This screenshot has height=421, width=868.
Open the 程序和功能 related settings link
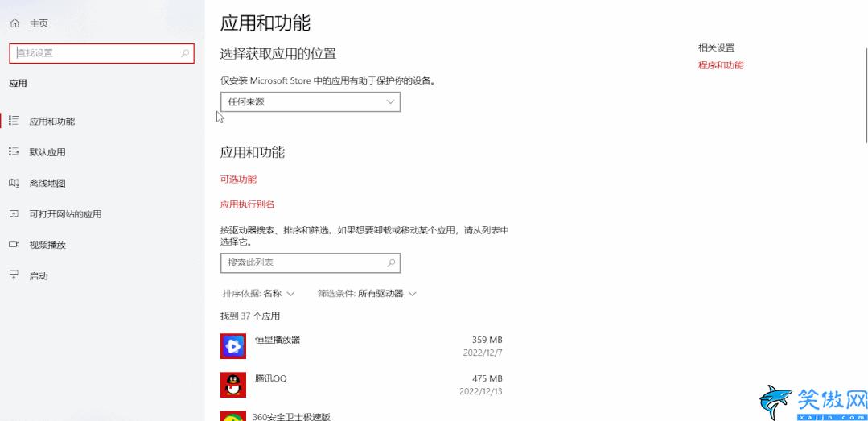tap(721, 65)
